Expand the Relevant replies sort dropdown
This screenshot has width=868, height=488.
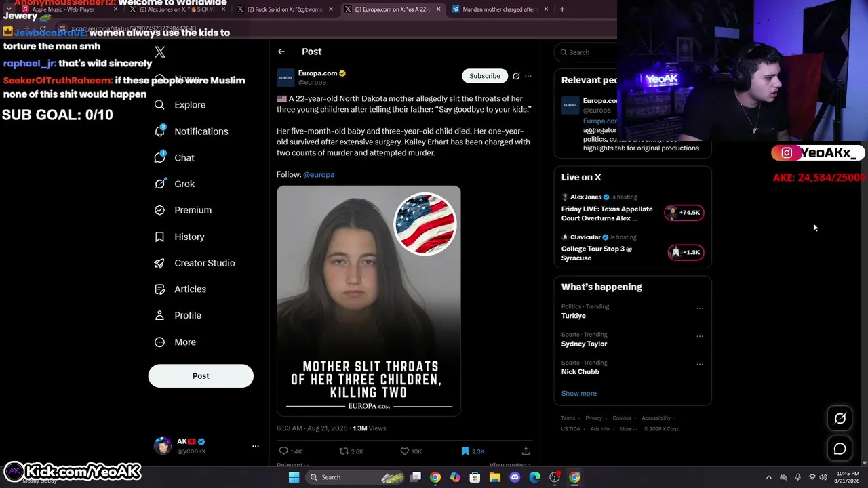[x=292, y=465]
